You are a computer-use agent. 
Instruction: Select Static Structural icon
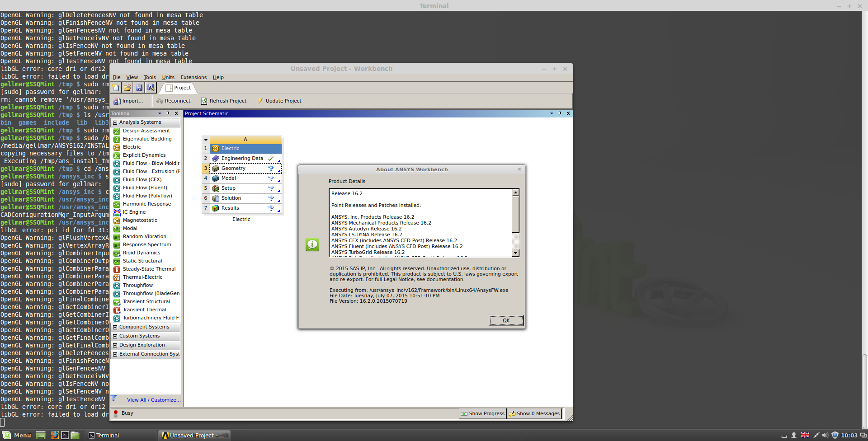117,261
